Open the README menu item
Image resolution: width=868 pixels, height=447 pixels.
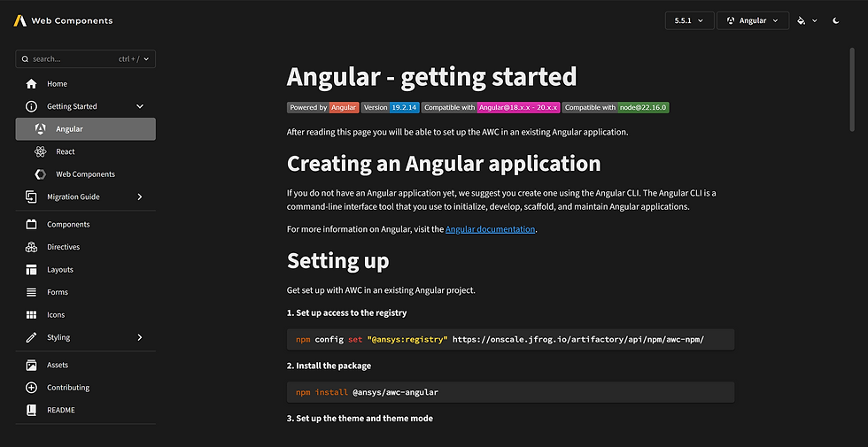85,411
